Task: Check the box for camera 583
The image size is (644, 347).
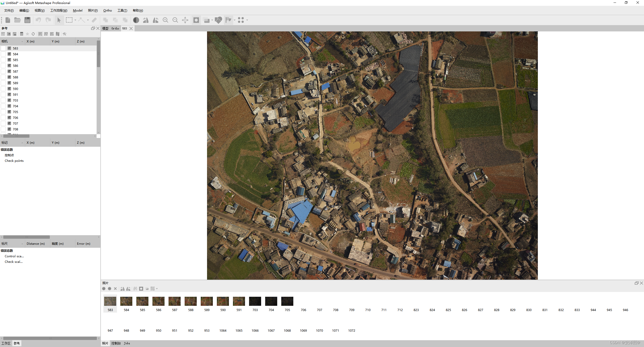Action: tap(3, 48)
